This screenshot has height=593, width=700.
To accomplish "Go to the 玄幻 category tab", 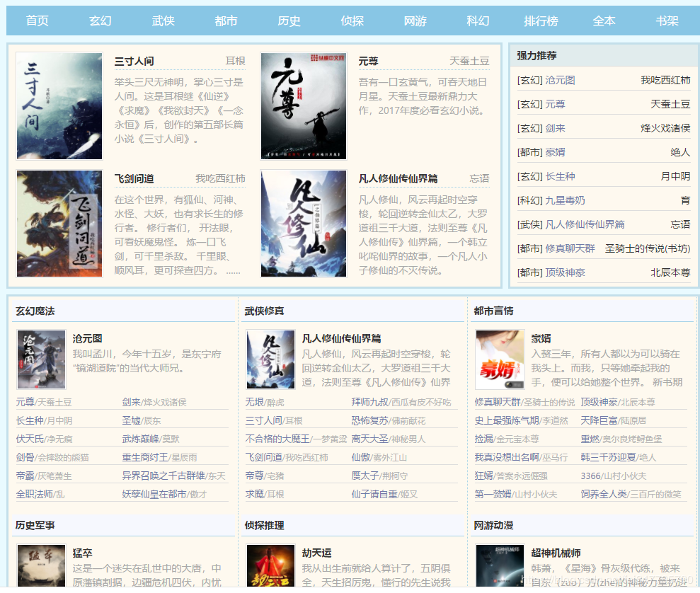I will [100, 21].
